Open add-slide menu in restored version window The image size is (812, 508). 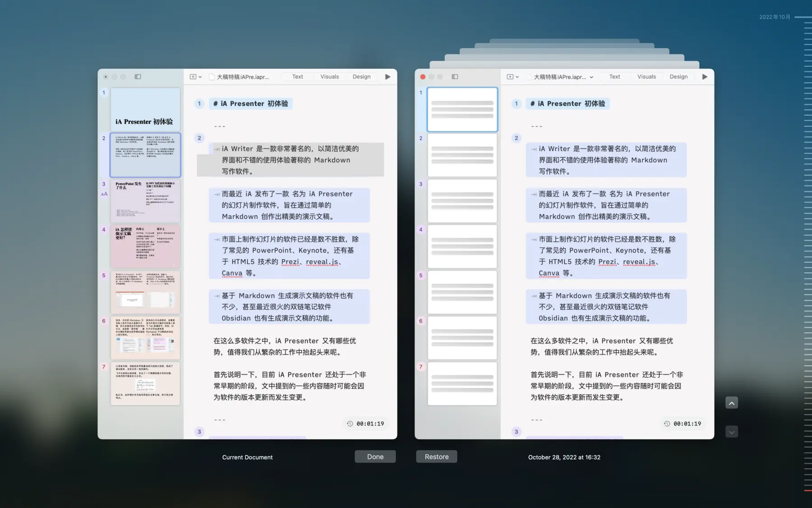(512, 77)
